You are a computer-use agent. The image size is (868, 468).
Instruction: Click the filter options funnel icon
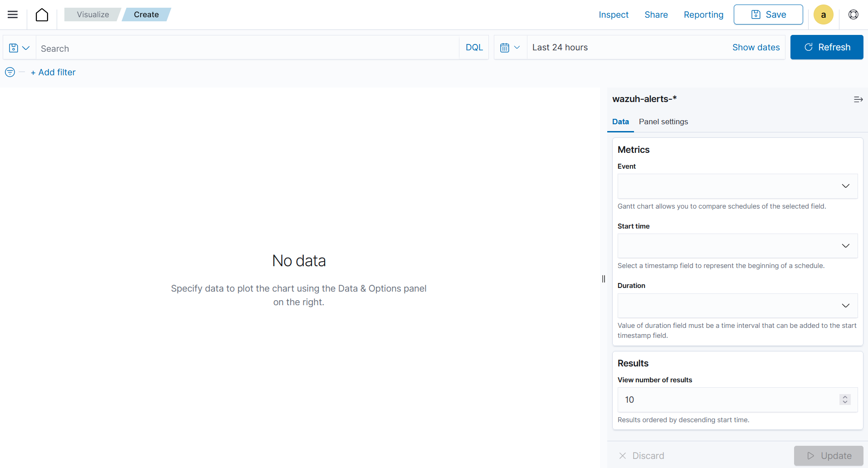point(9,72)
